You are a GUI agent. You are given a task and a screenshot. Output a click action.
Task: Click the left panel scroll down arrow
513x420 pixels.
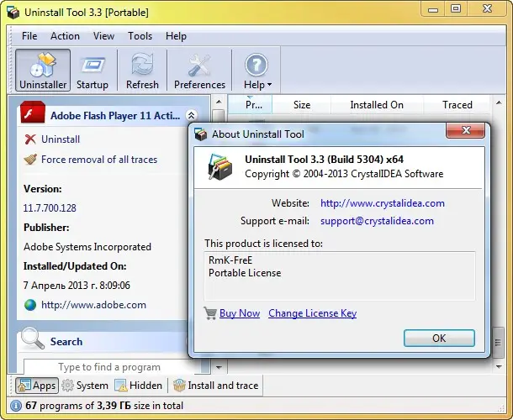[x=219, y=367]
